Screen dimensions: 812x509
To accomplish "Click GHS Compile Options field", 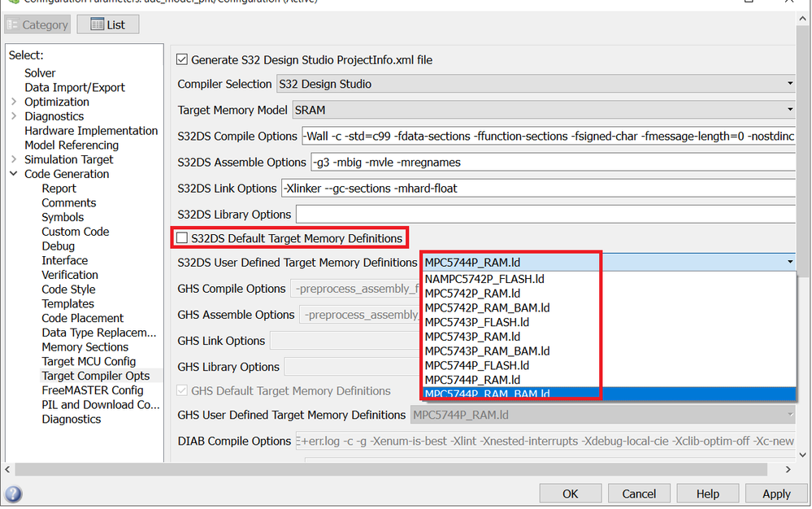I will [354, 289].
